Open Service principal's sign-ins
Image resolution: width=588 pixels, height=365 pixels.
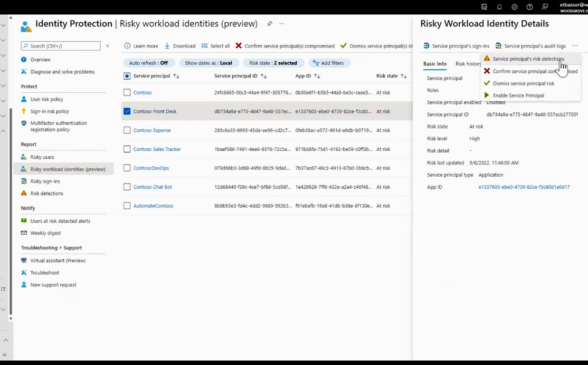point(457,46)
